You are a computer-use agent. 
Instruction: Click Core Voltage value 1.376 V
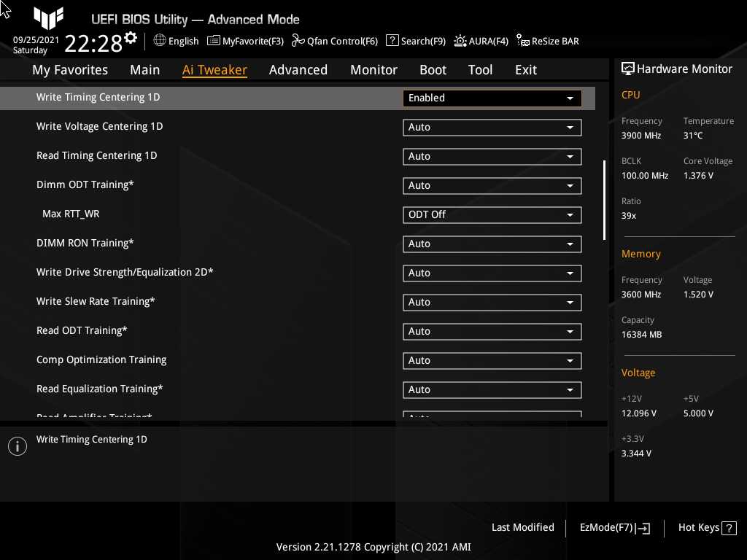698,176
